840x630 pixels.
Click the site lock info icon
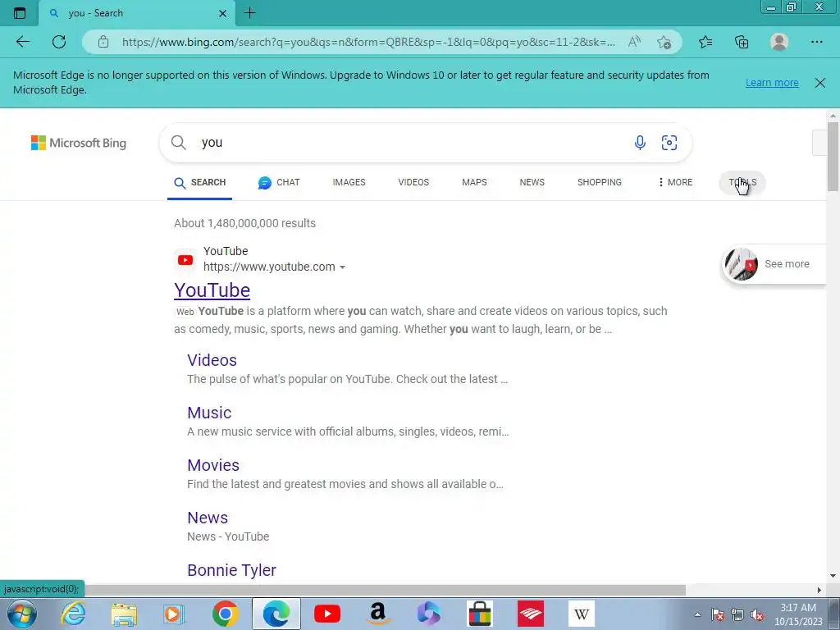click(103, 42)
